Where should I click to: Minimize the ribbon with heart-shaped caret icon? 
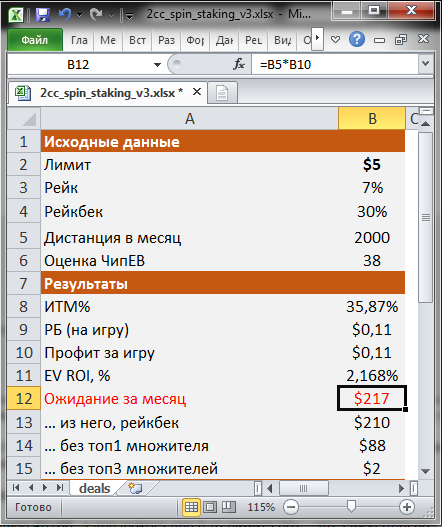pyautogui.click(x=335, y=40)
